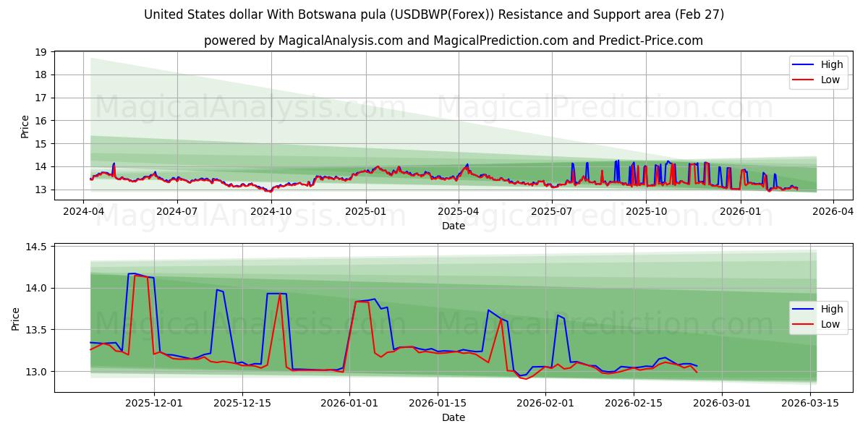This screenshot has height=434, width=868.
Task: Click the y-axis tick value 15
Action: click(40, 144)
